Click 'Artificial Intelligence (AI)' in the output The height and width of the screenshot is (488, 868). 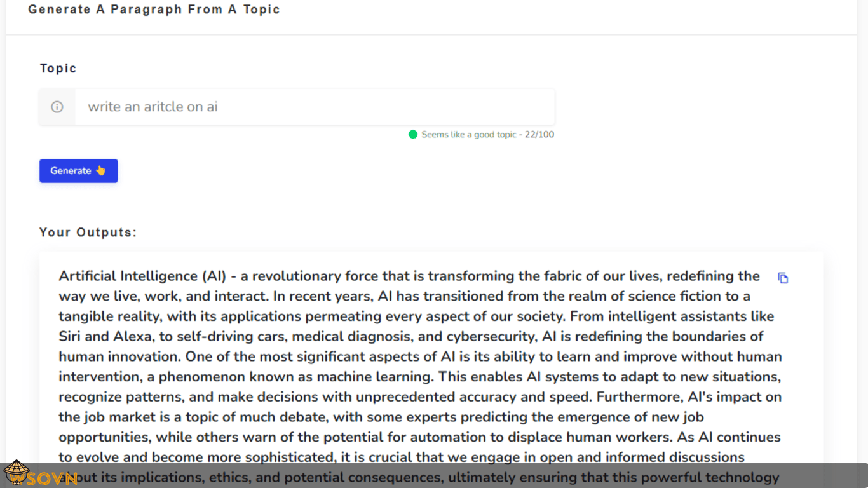(142, 276)
